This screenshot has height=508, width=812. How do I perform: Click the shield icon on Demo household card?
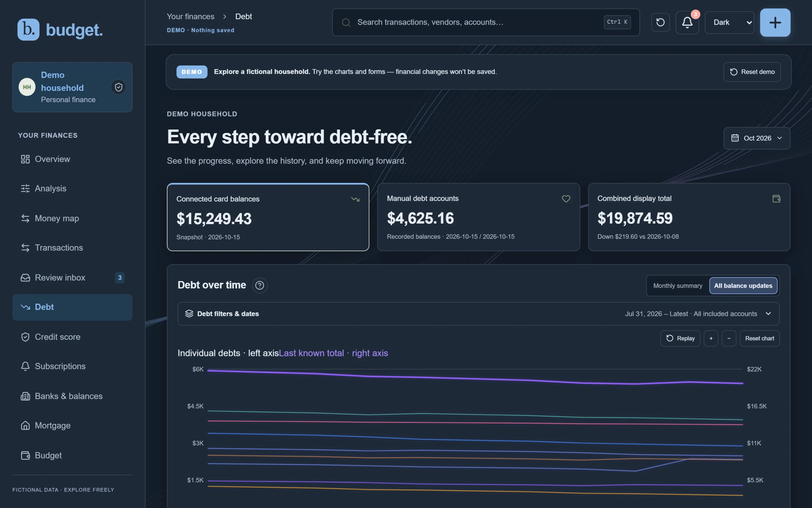118,87
